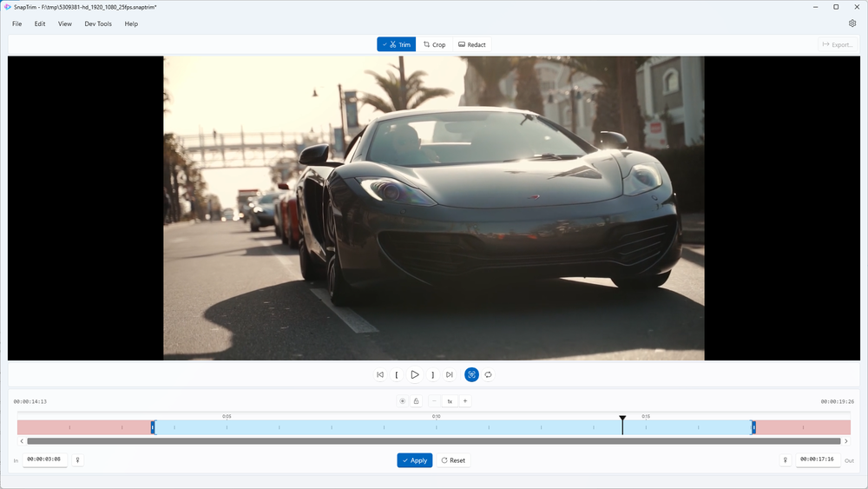This screenshot has height=489, width=868.
Task: Jump to the start with skip-back icon
Action: coord(379,374)
